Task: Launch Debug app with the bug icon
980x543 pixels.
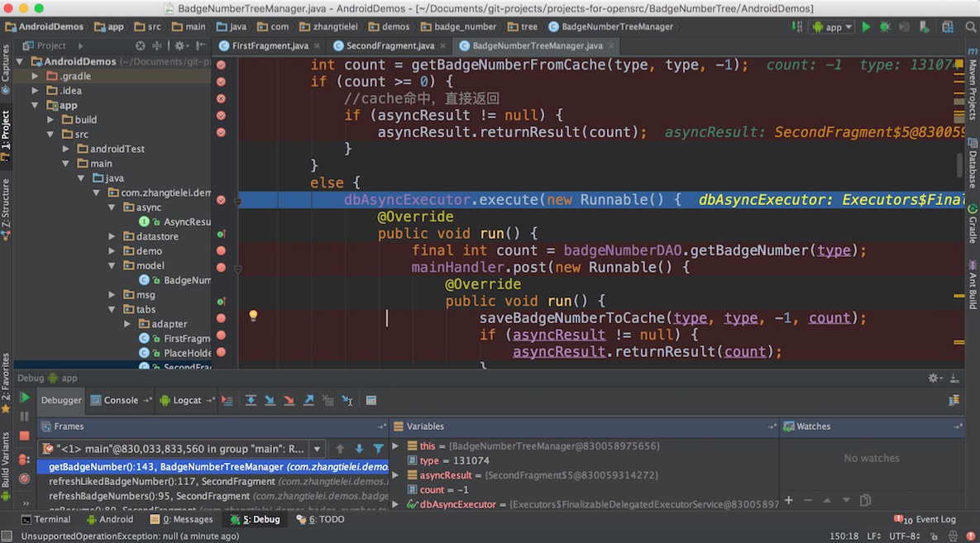Action: [x=885, y=27]
